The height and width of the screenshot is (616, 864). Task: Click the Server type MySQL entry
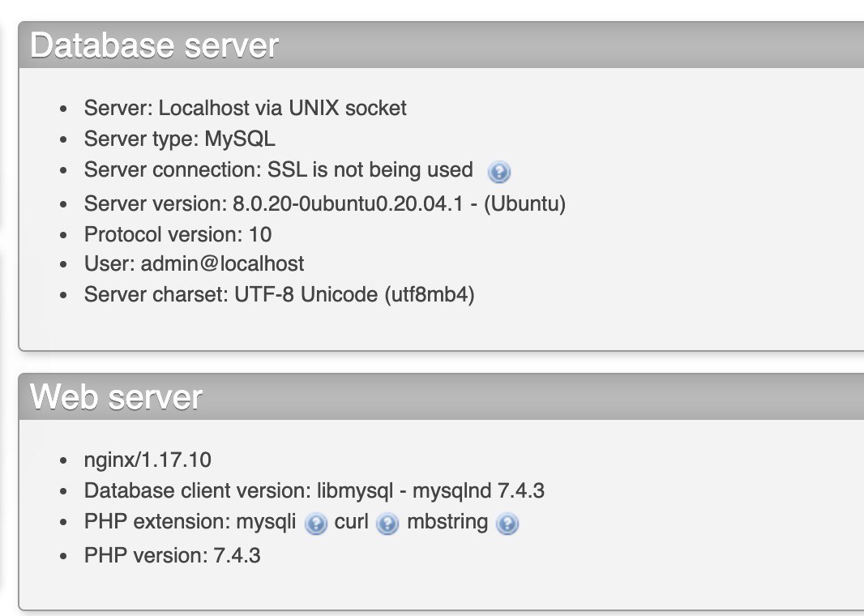[x=179, y=139]
